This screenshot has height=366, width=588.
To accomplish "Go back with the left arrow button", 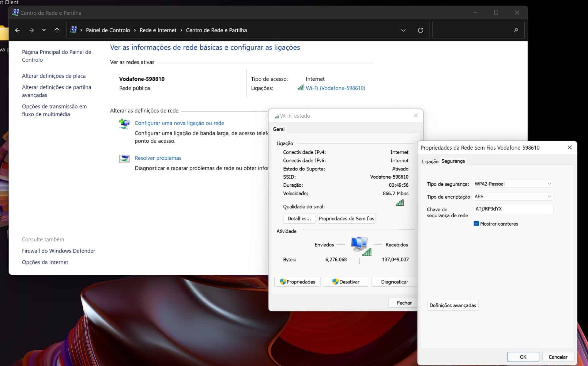I will coord(17,30).
